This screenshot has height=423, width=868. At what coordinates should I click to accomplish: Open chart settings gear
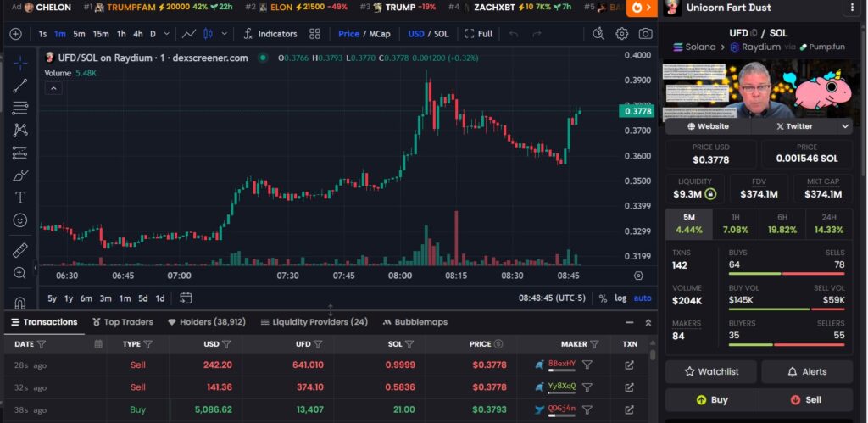pos(621,34)
